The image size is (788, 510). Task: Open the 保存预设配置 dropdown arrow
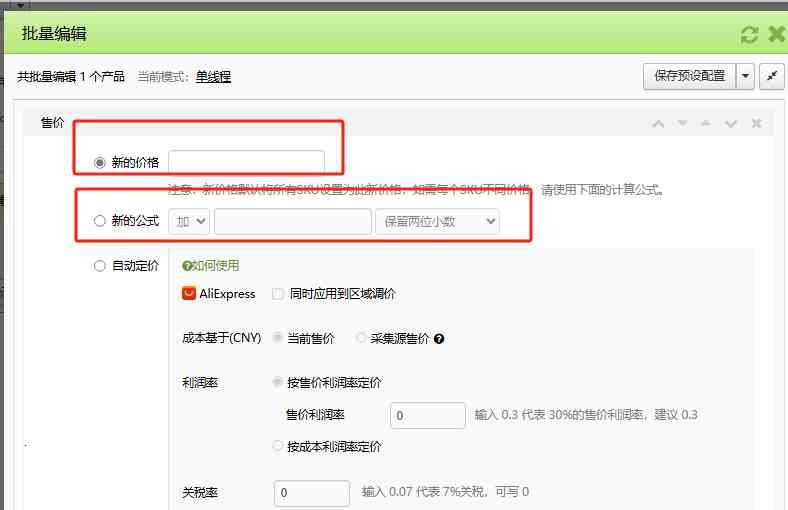pos(745,76)
